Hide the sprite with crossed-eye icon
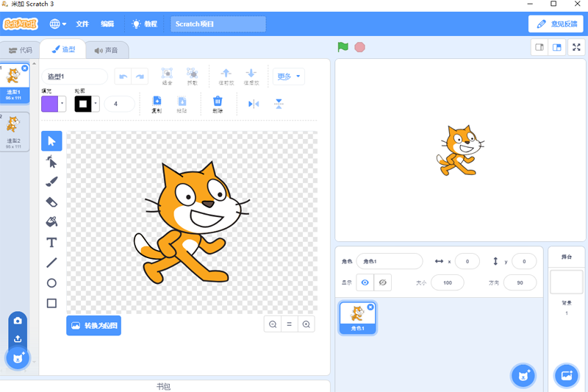 coord(382,282)
